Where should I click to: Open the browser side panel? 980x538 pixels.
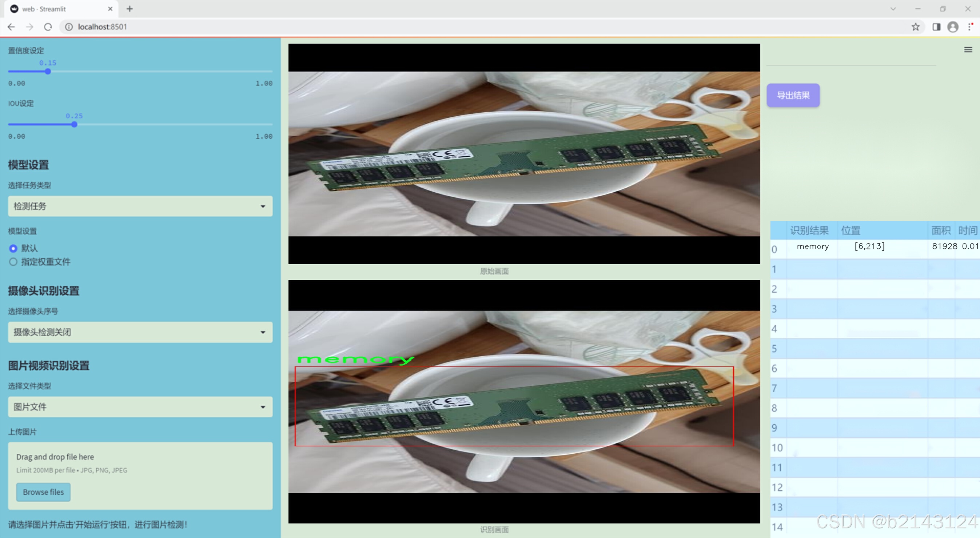point(936,27)
